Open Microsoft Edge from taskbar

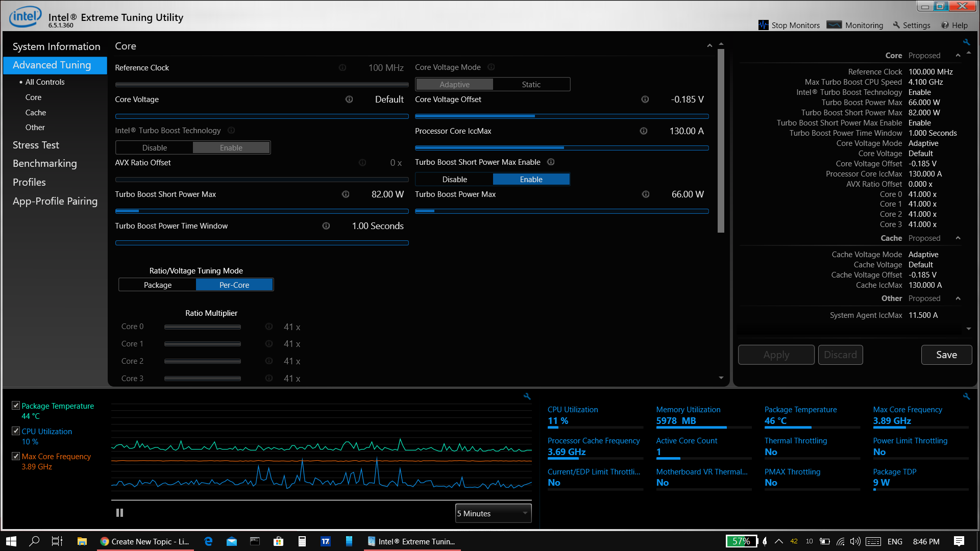click(x=208, y=541)
